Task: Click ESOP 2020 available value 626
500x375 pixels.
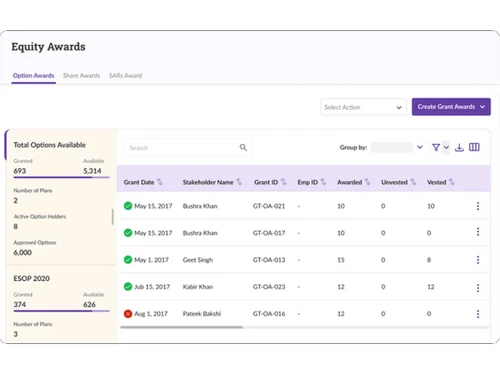Action: pyautogui.click(x=89, y=304)
